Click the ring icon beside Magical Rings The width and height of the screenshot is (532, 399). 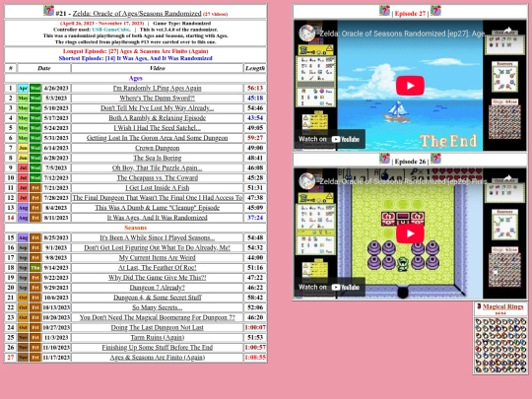[479, 306]
